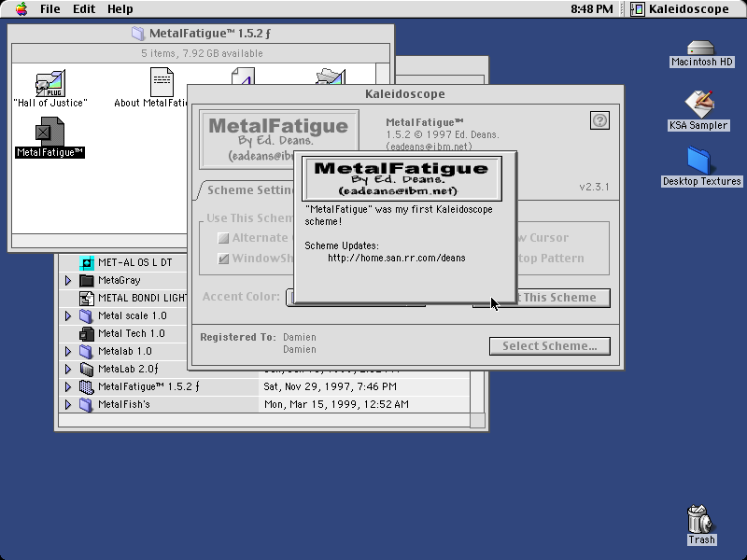Click the Metalab 1.0 folder icon
Screen dimensions: 747x560
(86, 351)
